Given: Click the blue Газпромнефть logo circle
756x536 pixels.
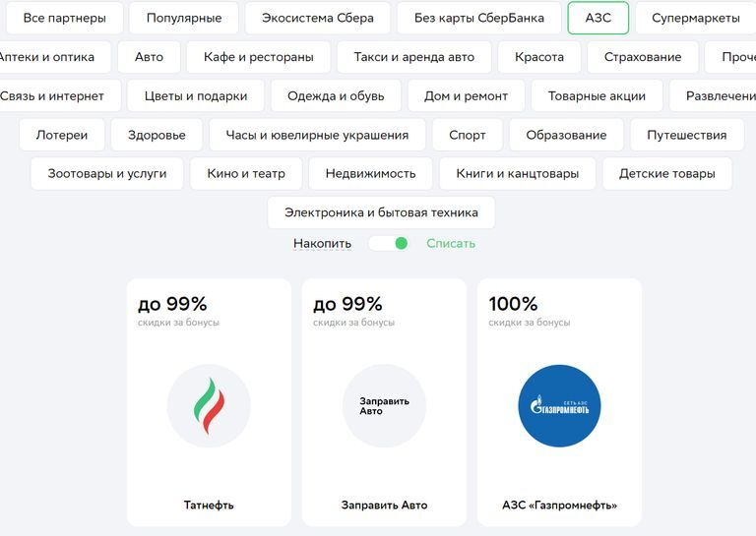Looking at the screenshot, I should 559,406.
